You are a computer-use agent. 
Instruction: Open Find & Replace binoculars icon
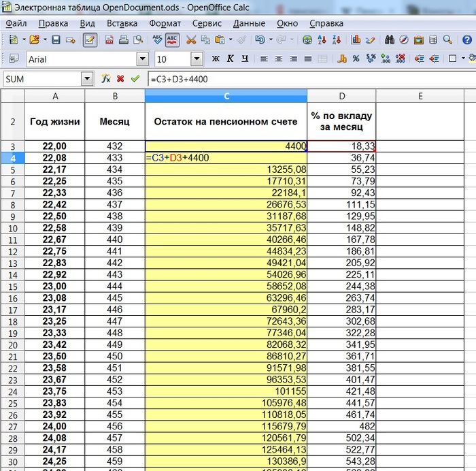(390, 40)
